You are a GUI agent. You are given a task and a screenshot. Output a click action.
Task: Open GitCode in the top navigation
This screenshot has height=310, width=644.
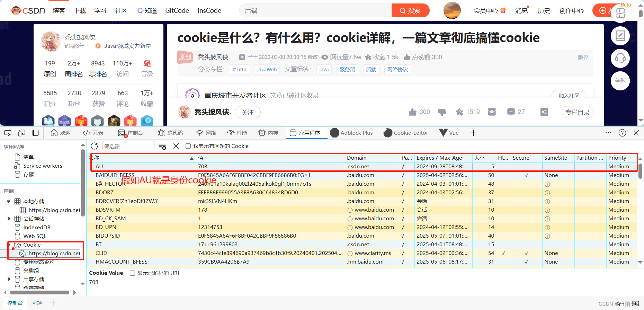click(177, 10)
